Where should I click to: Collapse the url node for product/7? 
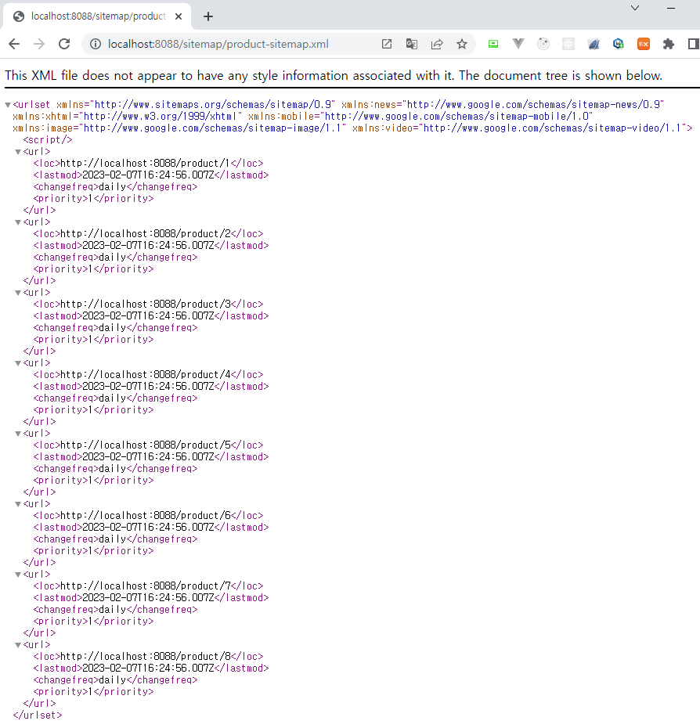tap(18, 575)
